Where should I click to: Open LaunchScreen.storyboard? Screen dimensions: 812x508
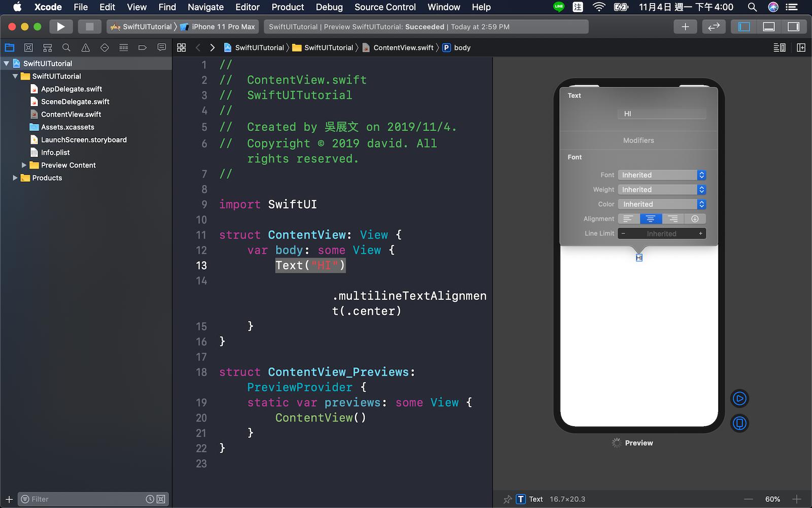click(83, 140)
